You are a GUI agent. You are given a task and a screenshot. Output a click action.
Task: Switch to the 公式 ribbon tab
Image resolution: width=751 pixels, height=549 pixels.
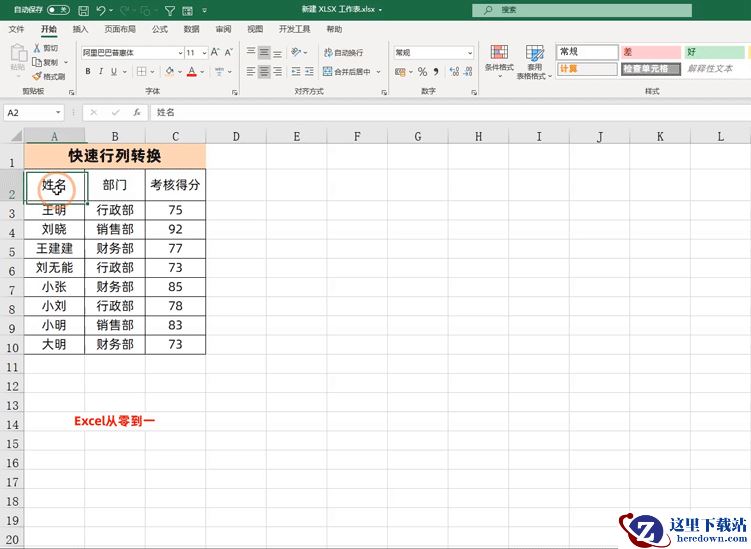tap(160, 29)
